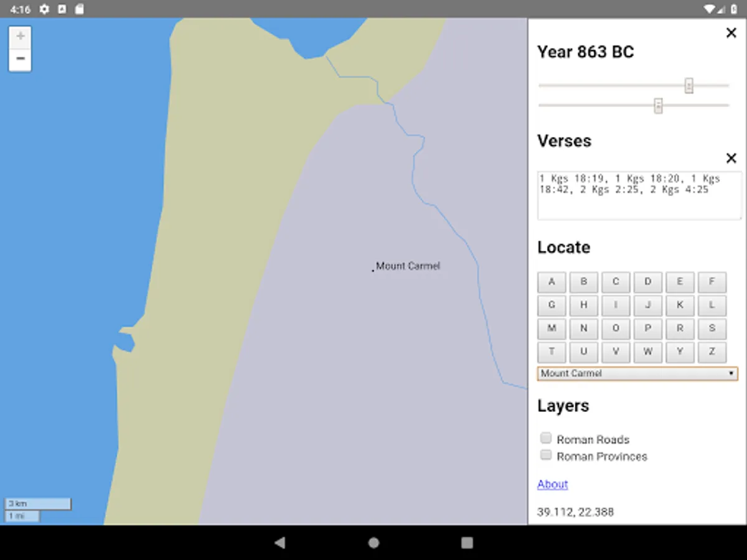Image resolution: width=747 pixels, height=560 pixels.
Task: Click the Mount Carmel map marker label
Action: pyautogui.click(x=408, y=266)
